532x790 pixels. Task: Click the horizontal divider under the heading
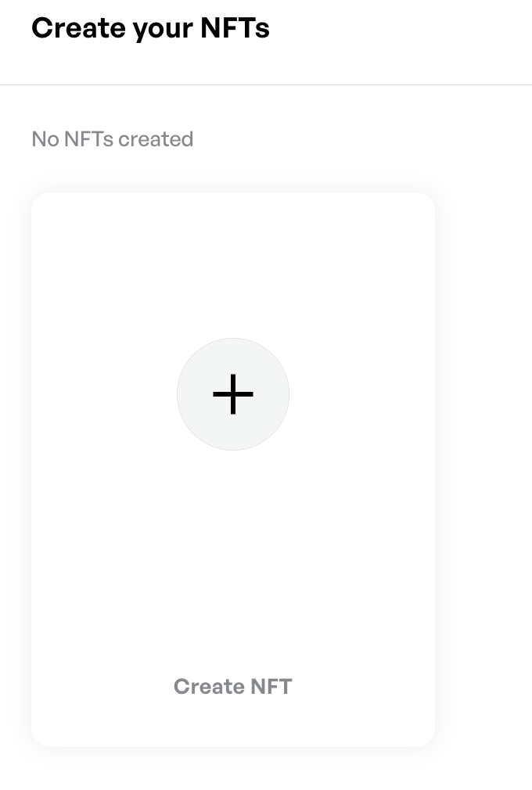tap(266, 84)
